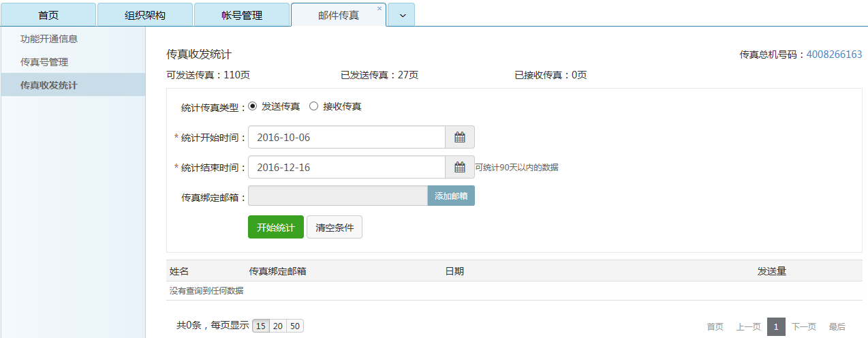This screenshot has height=338, width=868.
Task: Show 50 items per page
Action: tap(295, 326)
